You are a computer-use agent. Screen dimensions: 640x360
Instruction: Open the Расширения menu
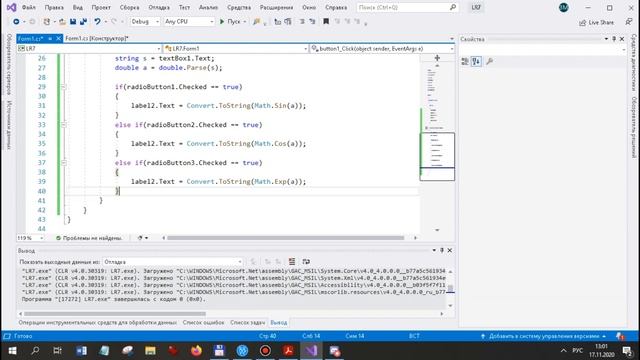pyautogui.click(x=276, y=7)
